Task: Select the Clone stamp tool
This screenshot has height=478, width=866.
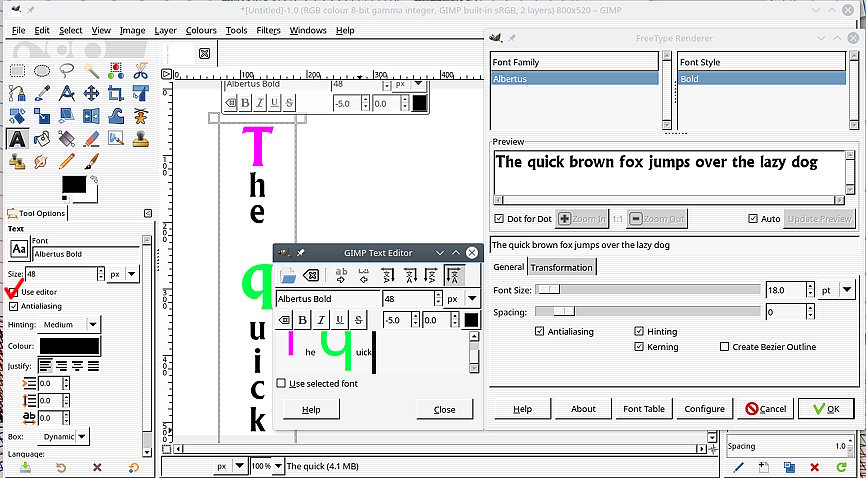Action: coord(140,139)
